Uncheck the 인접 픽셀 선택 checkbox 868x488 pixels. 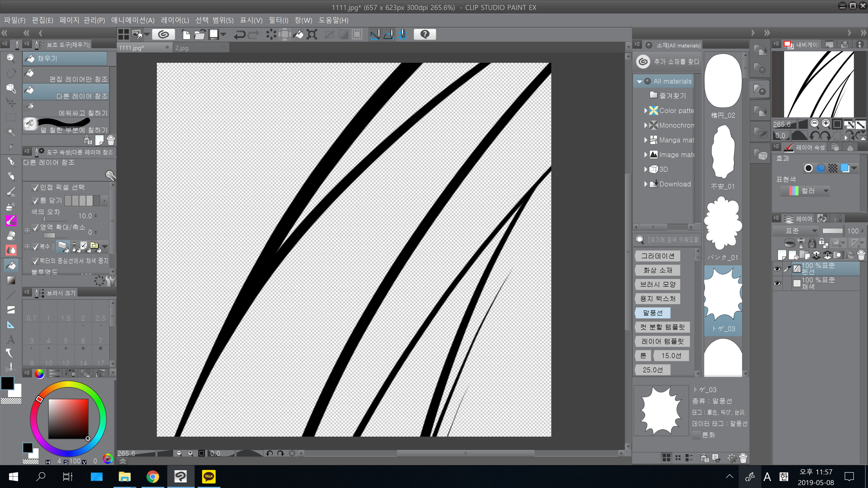tap(35, 187)
